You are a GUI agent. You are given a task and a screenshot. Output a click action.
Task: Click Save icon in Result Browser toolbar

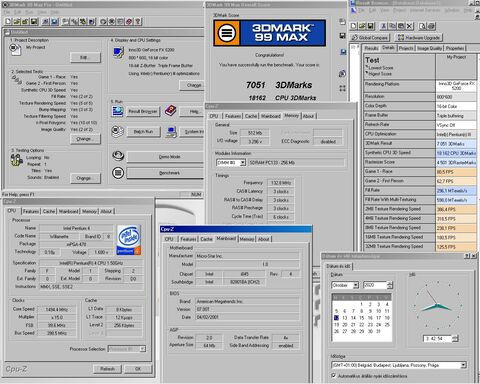pyautogui.click(x=371, y=26)
